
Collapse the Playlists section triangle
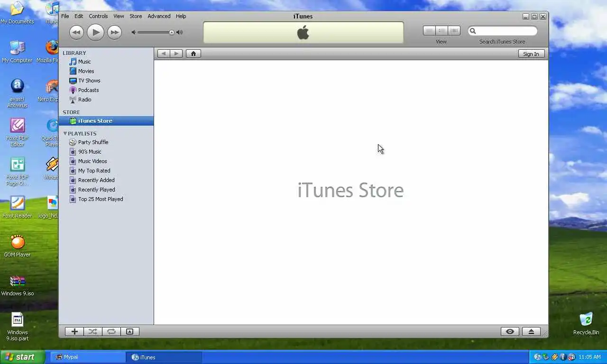click(65, 133)
